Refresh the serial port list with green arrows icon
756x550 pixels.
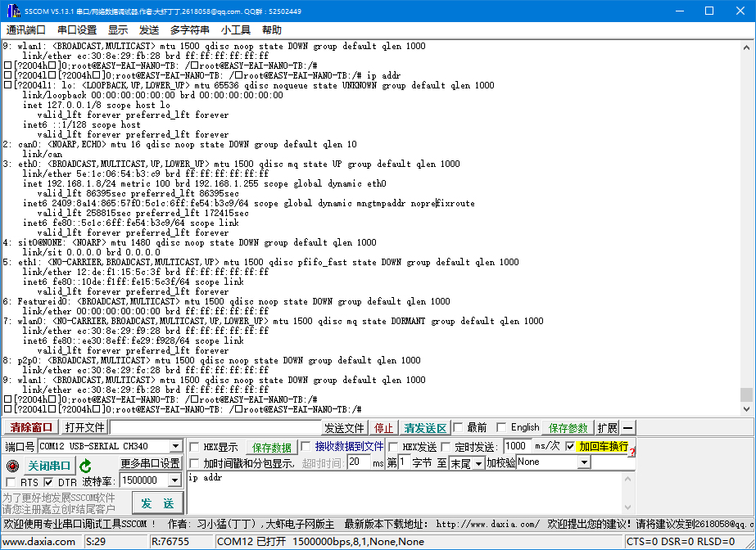pos(87,463)
